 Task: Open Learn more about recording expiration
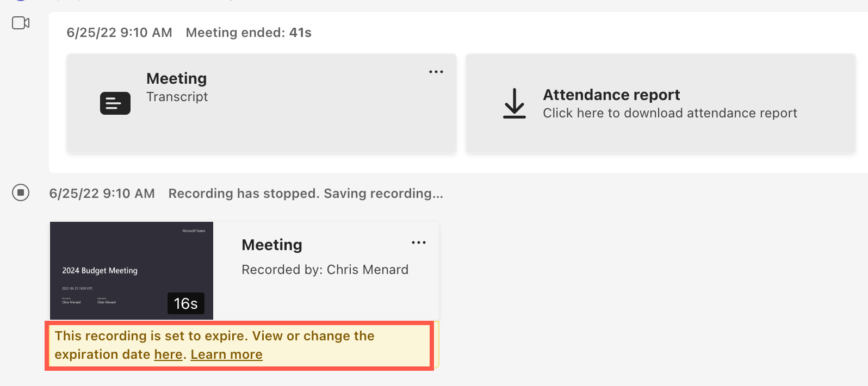pos(226,354)
